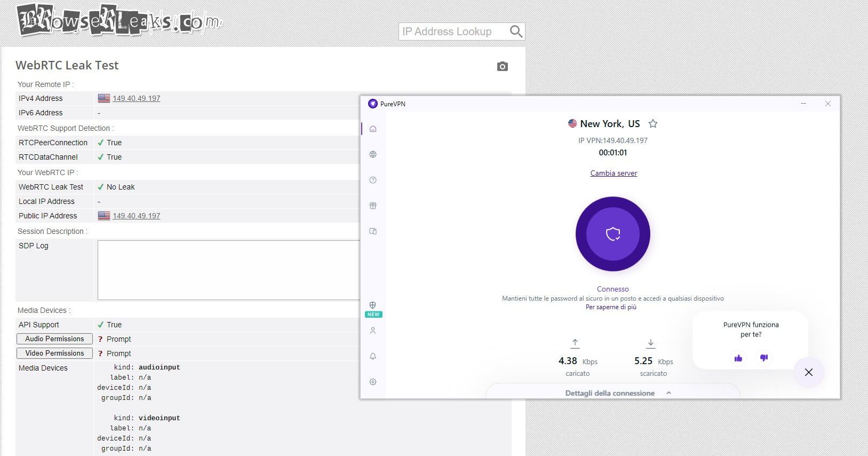The width and height of the screenshot is (868, 456).
Task: Click the API Support row label
Action: point(38,325)
